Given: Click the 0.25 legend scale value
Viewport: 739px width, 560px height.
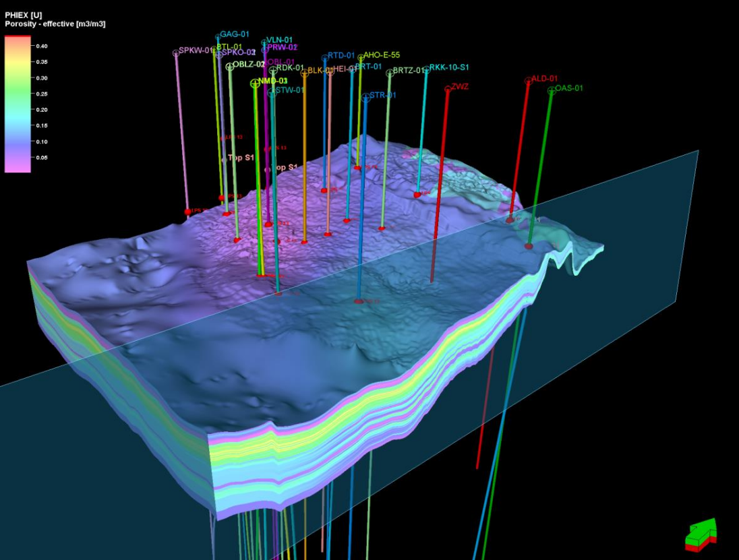Looking at the screenshot, I should point(42,94).
